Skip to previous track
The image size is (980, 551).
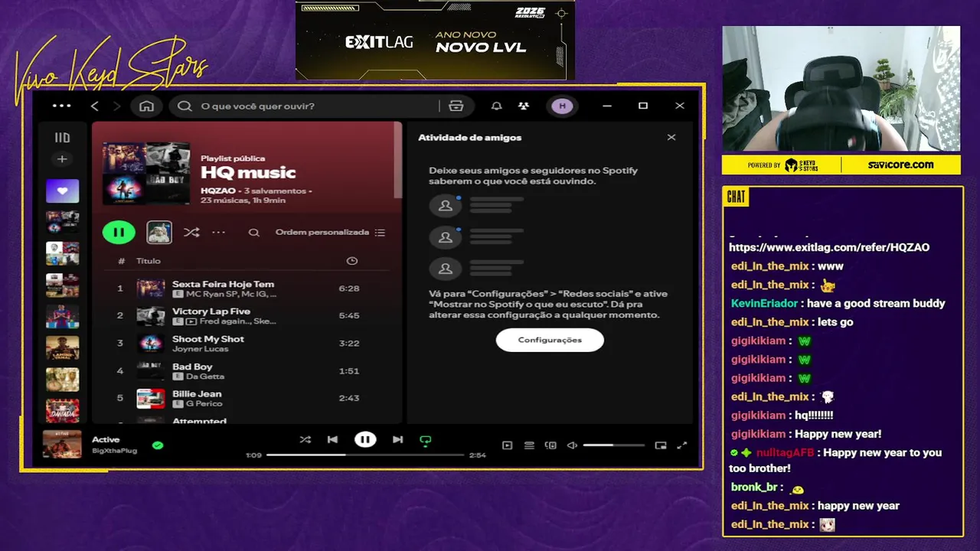tap(332, 439)
